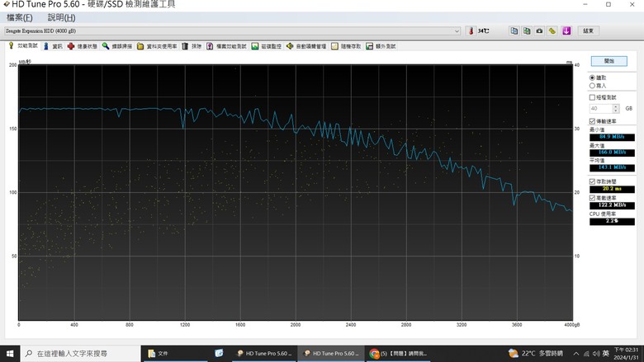644x362 pixels.
Task: Click the average value 143.1 MB/s
Action: pyautogui.click(x=612, y=167)
